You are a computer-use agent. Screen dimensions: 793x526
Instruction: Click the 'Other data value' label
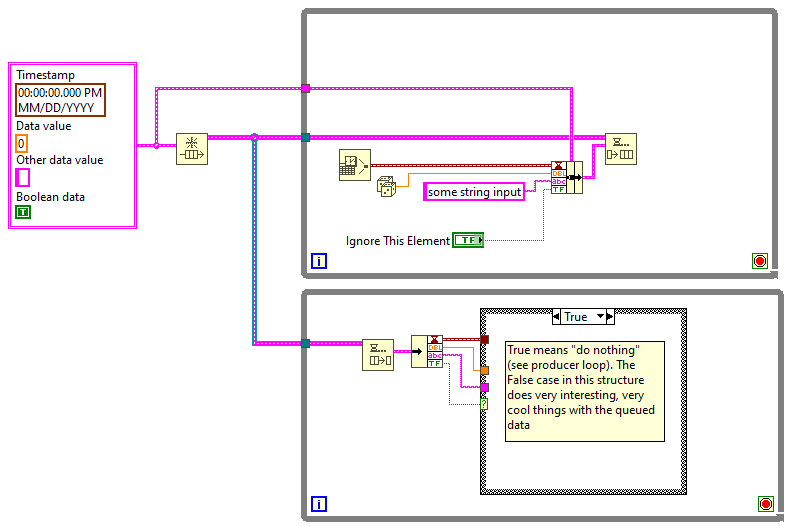click(60, 160)
